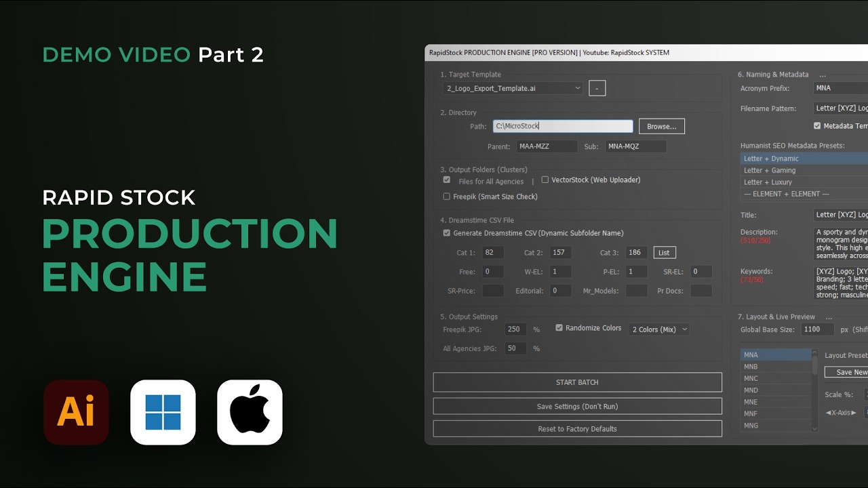Open the Filename Pattern dropdown

pos(841,108)
